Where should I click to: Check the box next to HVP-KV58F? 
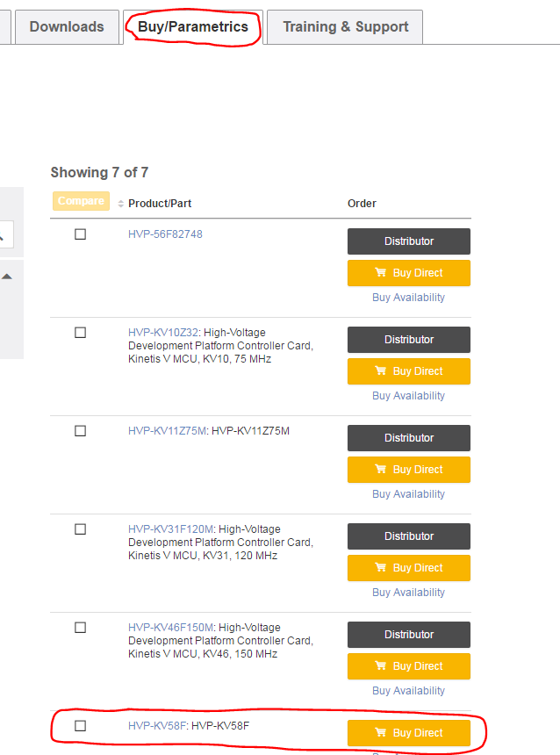[81, 726]
